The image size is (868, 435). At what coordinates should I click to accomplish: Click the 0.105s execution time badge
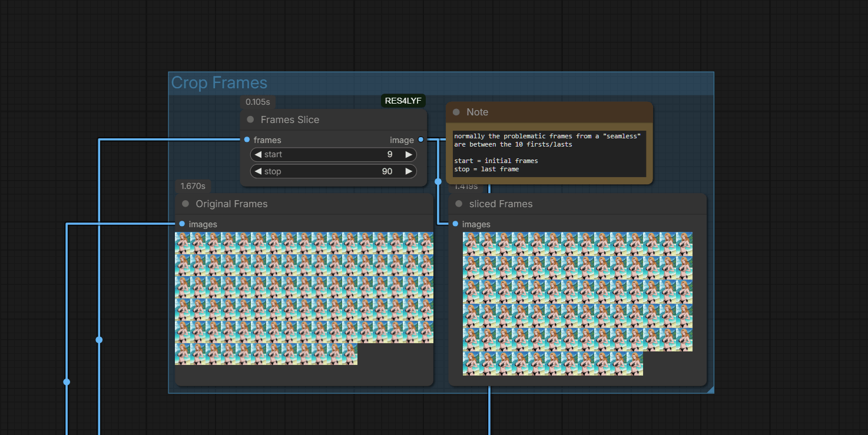click(257, 102)
